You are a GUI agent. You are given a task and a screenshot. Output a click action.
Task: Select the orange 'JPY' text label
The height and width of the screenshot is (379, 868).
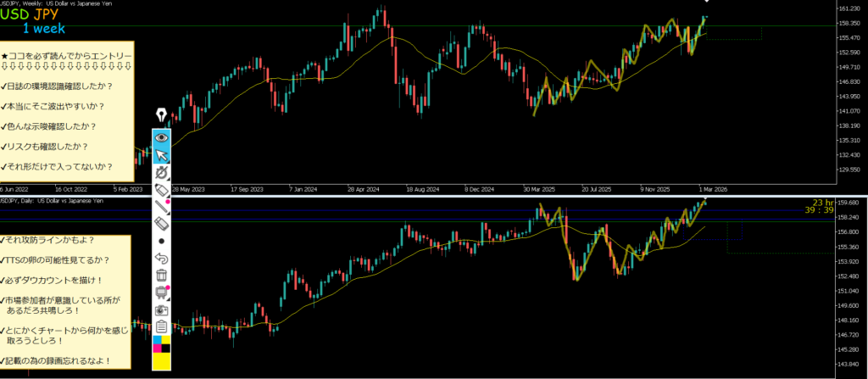[47, 15]
